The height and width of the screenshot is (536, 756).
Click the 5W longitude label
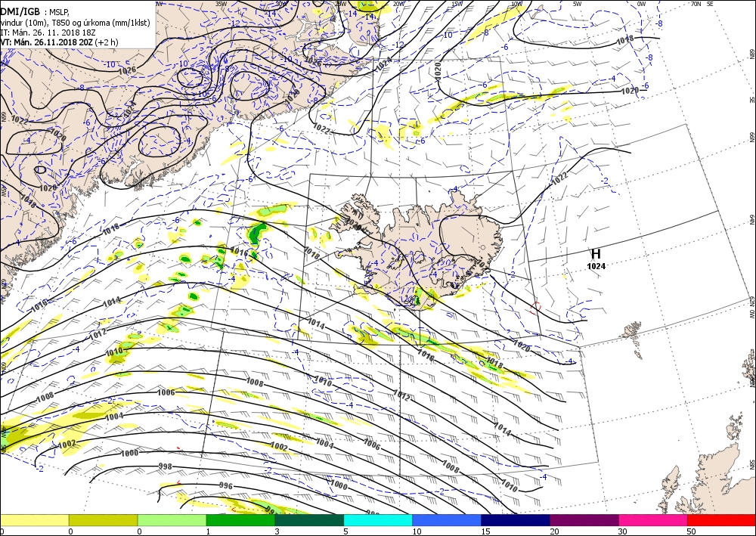click(x=577, y=3)
